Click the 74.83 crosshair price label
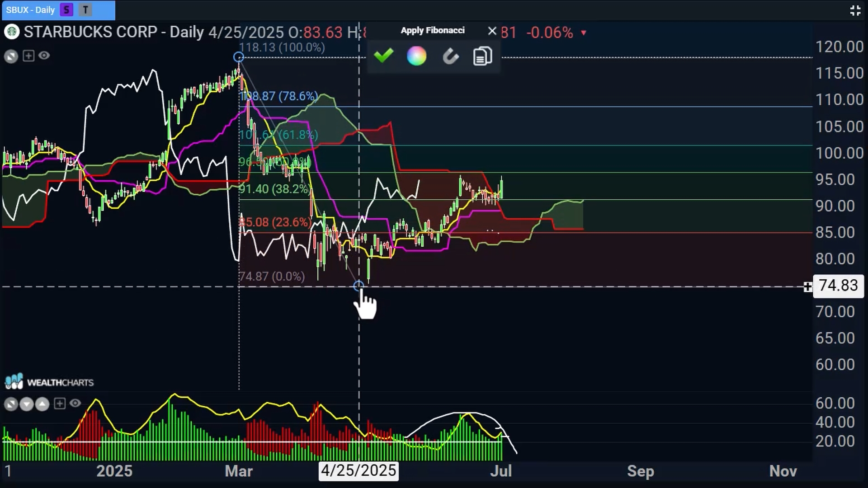 [838, 286]
